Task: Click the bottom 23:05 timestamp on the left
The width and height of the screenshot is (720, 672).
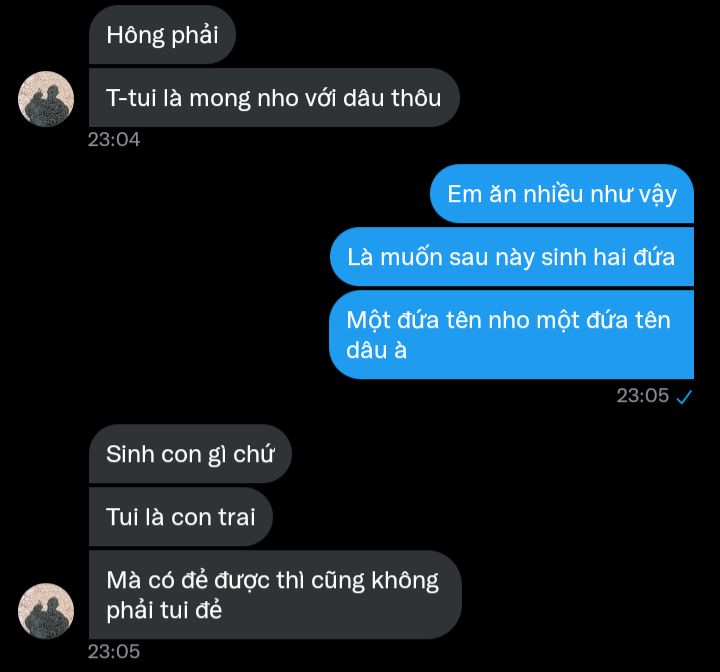Action: (x=114, y=651)
